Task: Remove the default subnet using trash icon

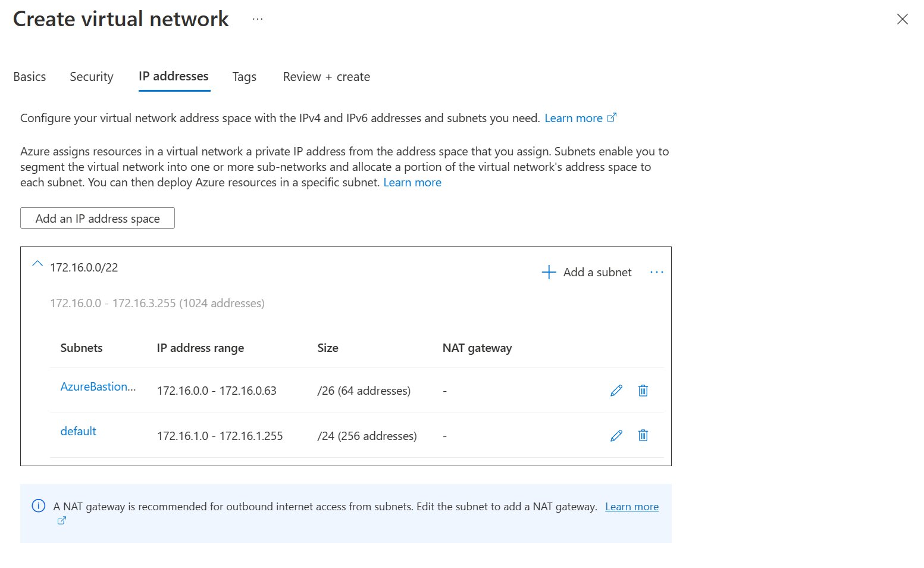Action: click(x=643, y=436)
